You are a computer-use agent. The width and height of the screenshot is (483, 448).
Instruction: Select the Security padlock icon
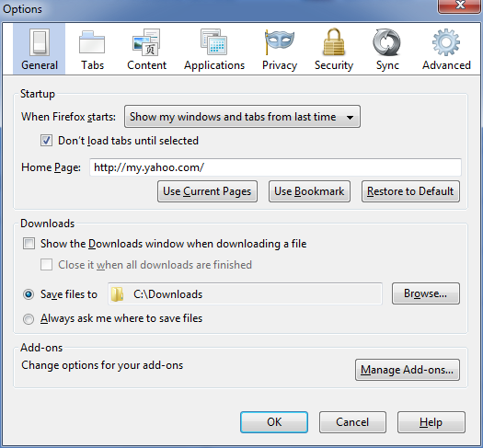(334, 42)
